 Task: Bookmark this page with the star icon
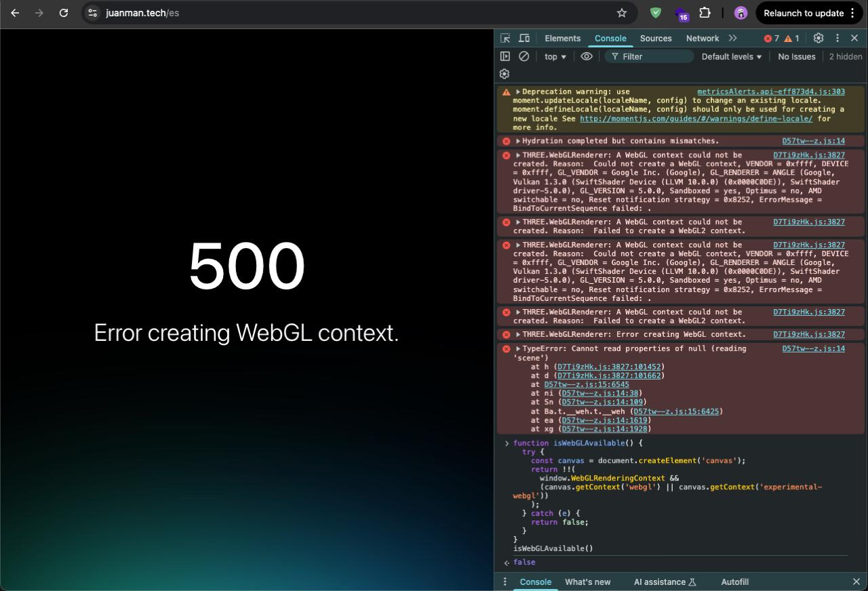[x=620, y=13]
